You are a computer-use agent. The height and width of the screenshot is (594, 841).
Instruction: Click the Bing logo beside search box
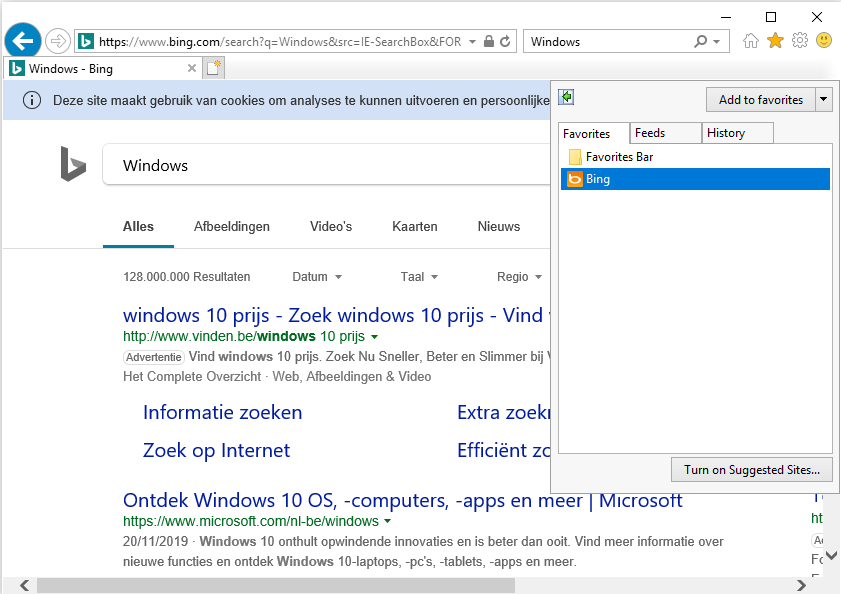[73, 164]
